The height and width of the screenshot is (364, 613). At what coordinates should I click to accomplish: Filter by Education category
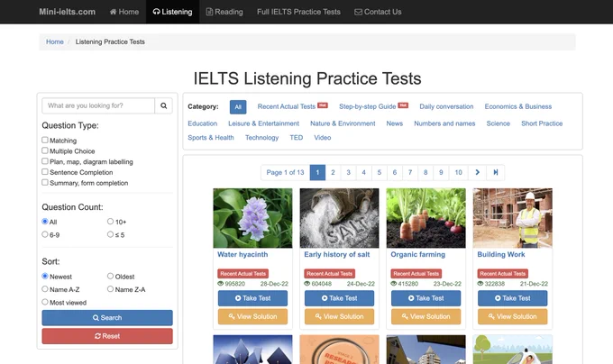203,123
